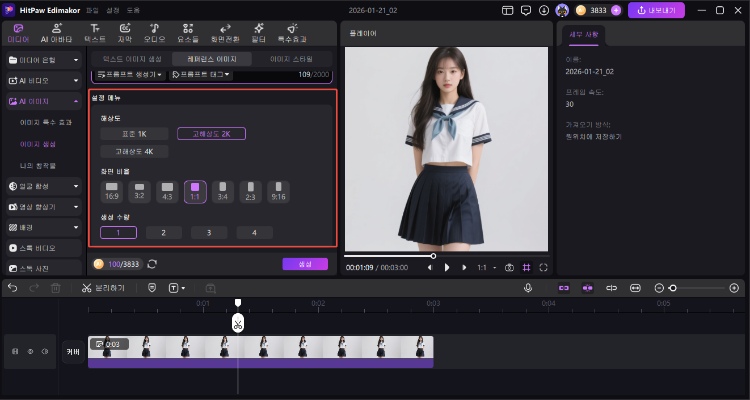
Task: Click the zoom in plus icon on timeline
Action: 734,288
